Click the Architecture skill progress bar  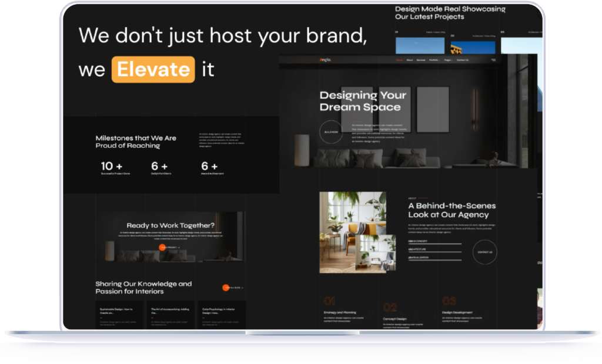435,252
